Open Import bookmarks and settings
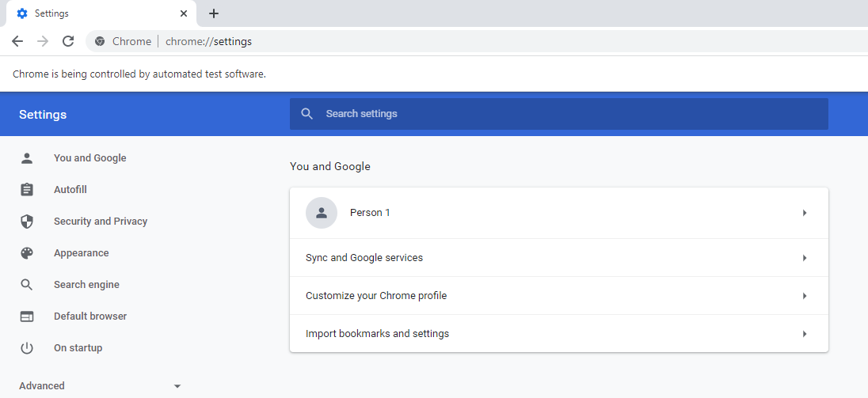 click(x=558, y=334)
